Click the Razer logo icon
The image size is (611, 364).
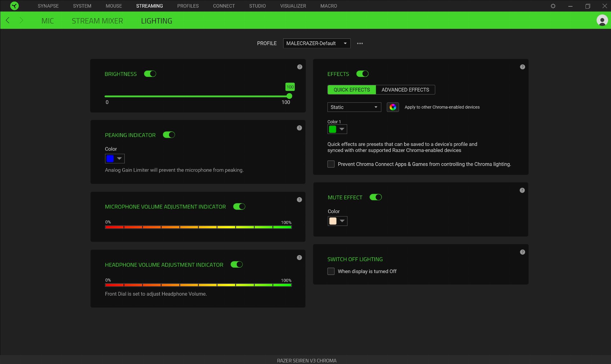14,6
